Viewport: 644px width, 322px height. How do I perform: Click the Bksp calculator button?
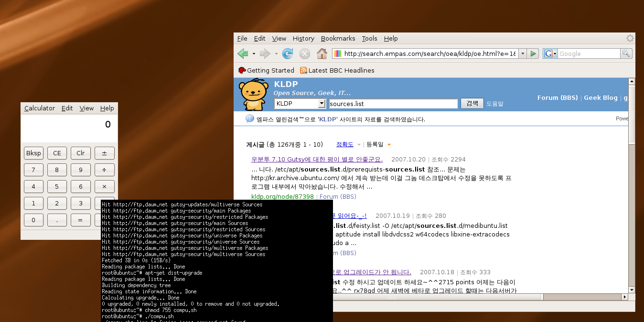point(33,153)
